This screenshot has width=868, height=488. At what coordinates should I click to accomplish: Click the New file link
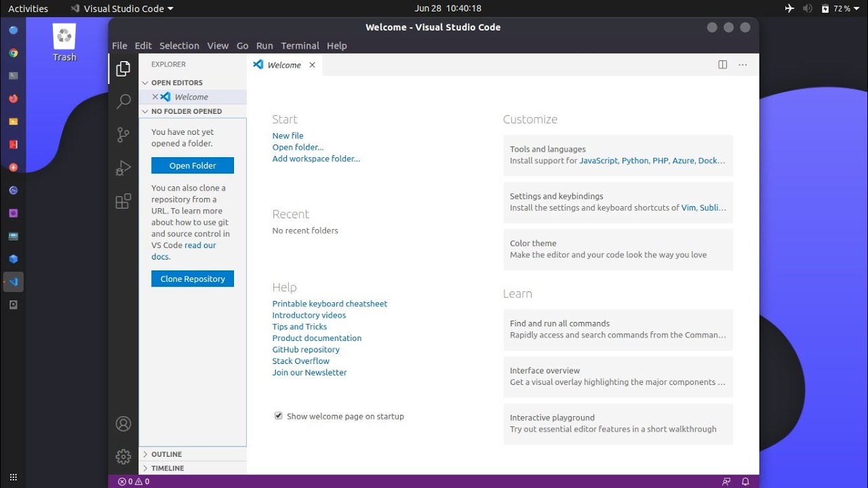[x=288, y=136]
